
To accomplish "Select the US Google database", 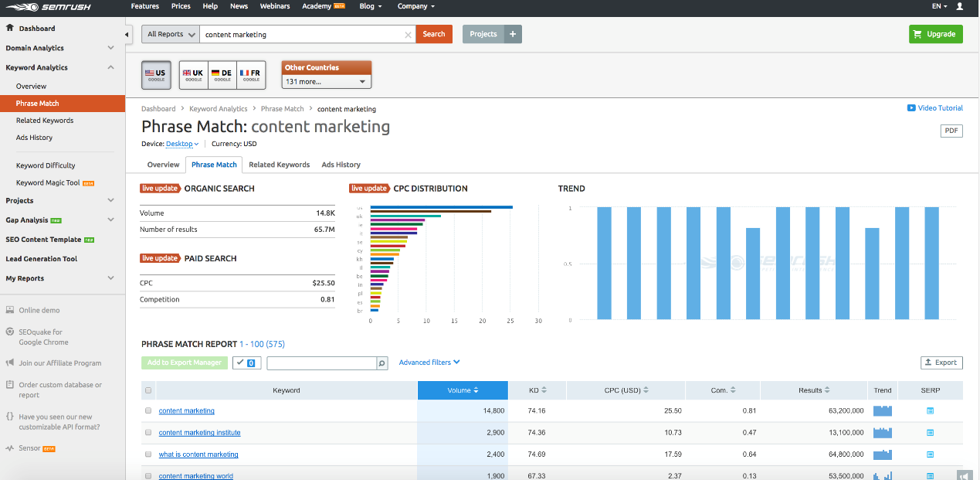I will click(156, 76).
